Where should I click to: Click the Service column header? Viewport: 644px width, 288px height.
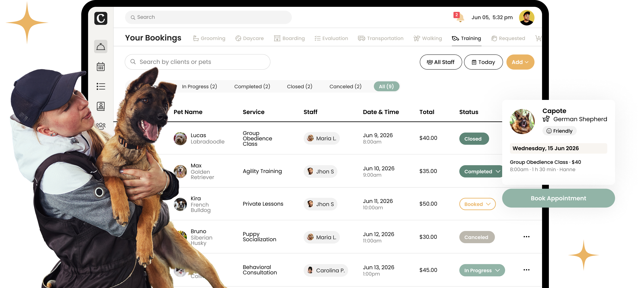coord(254,112)
